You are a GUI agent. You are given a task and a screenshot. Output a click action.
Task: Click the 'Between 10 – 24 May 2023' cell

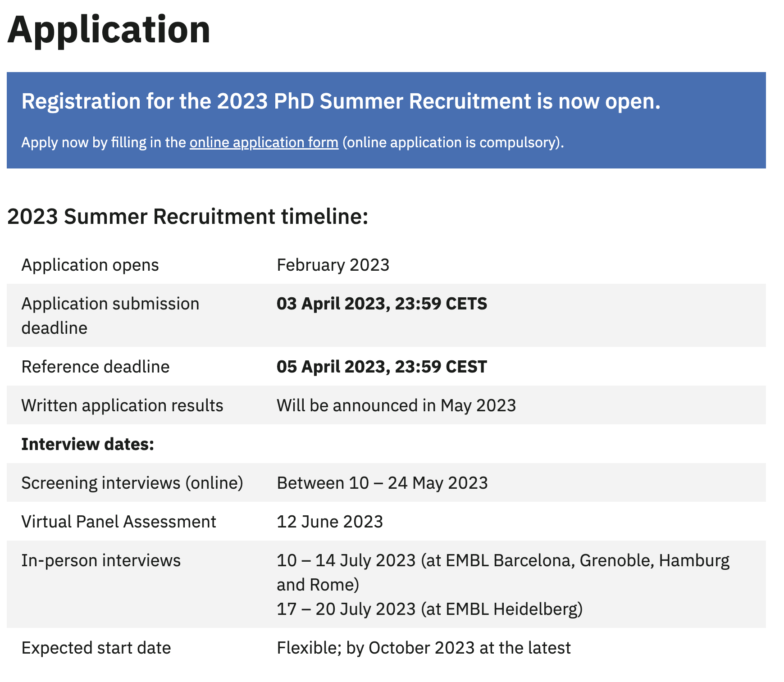click(382, 483)
